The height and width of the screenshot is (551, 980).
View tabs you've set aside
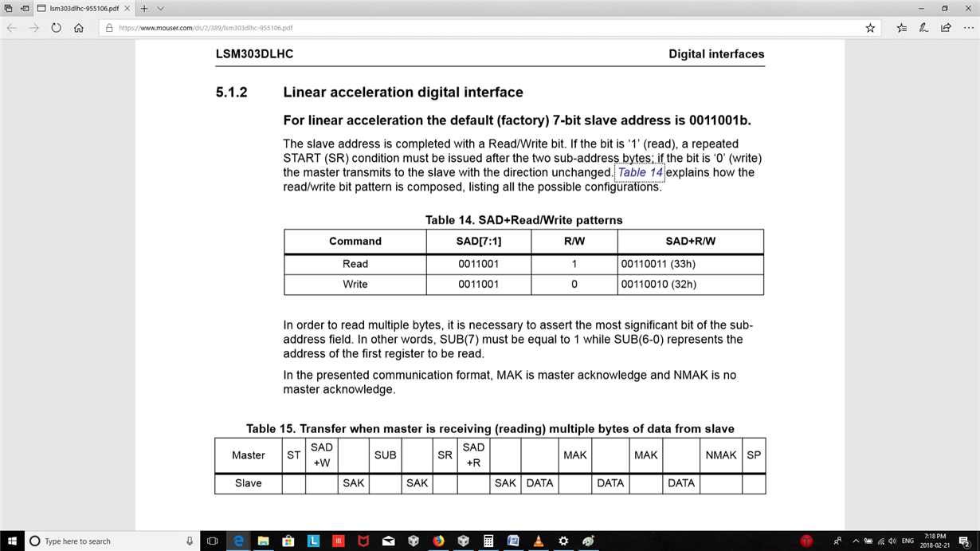coord(8,9)
